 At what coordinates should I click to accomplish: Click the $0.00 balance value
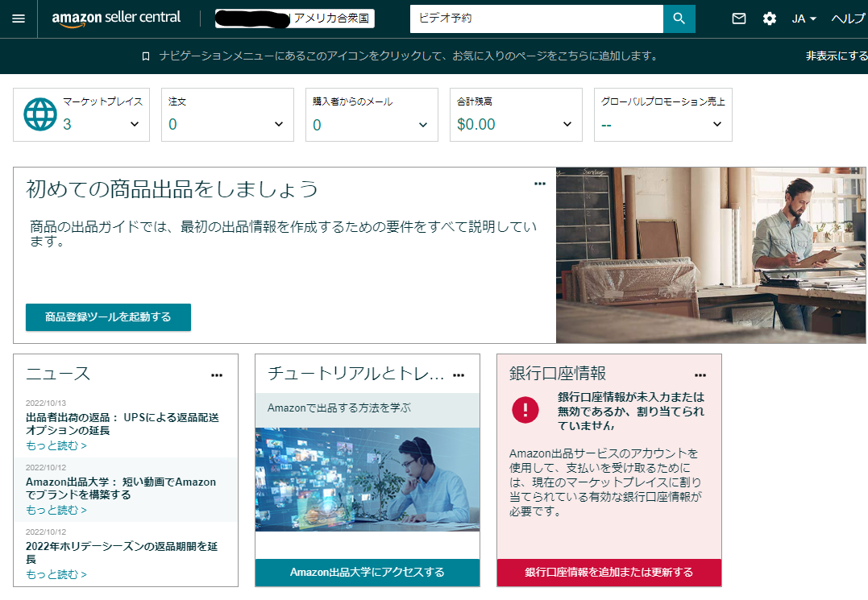pos(476,124)
